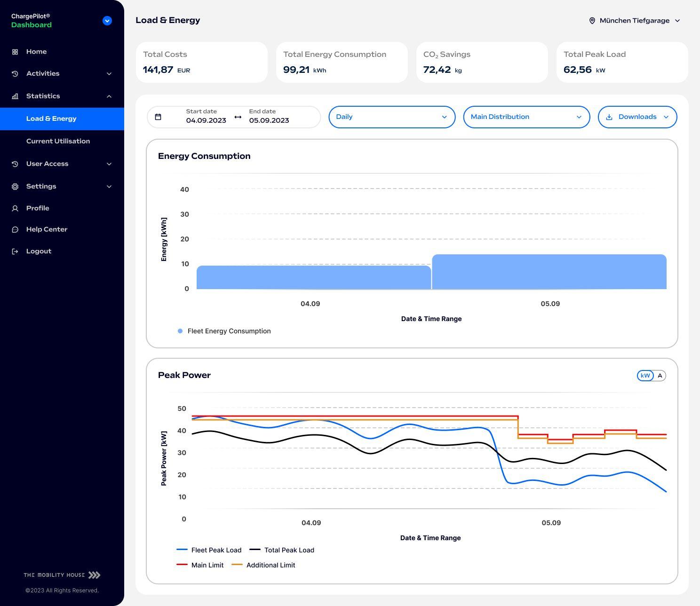Open Activities via its clock icon
This screenshot has height=606, width=700.
15,73
